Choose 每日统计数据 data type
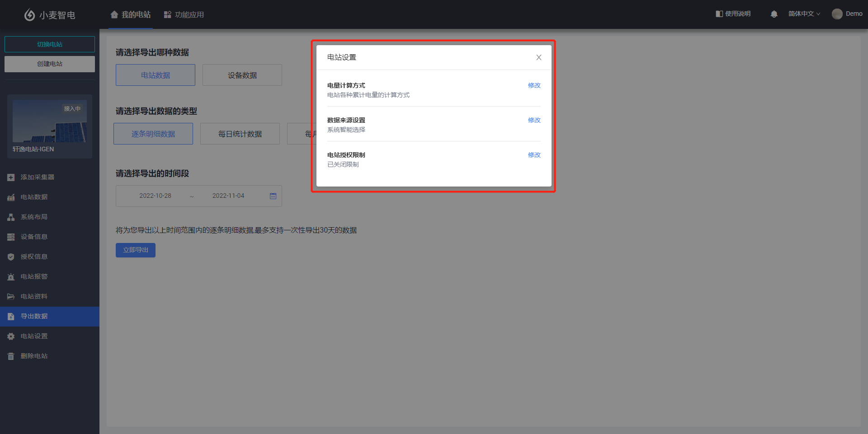This screenshot has height=434, width=868. point(240,134)
